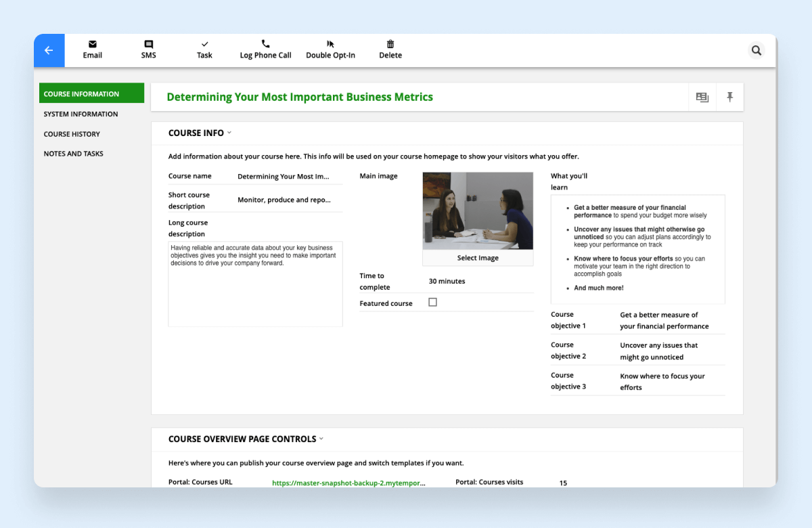Collapse the Course Info section
Image resolution: width=812 pixels, height=528 pixels.
(x=229, y=133)
